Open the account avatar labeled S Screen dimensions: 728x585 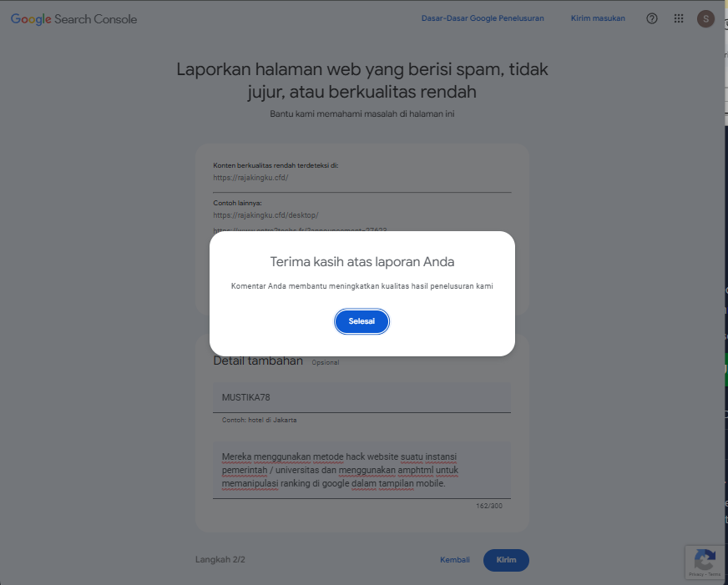click(705, 18)
